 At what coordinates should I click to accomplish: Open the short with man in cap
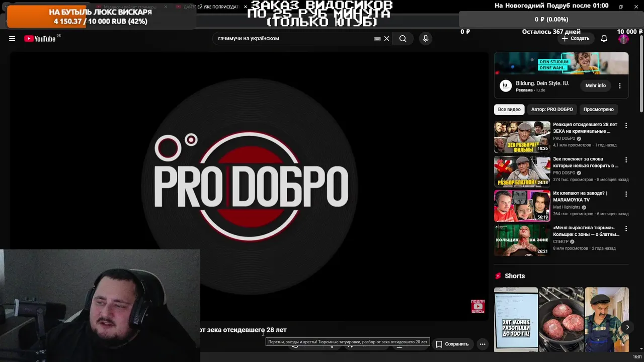click(x=606, y=319)
